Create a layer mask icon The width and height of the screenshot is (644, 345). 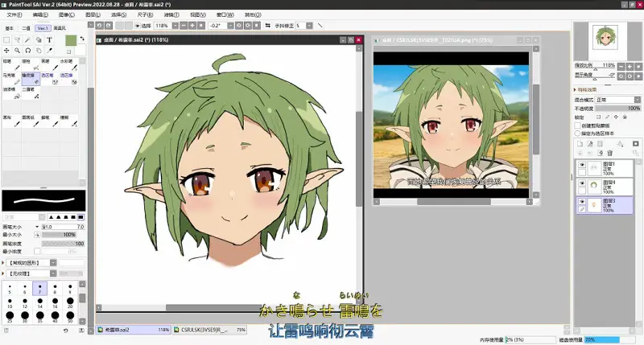[636, 144]
